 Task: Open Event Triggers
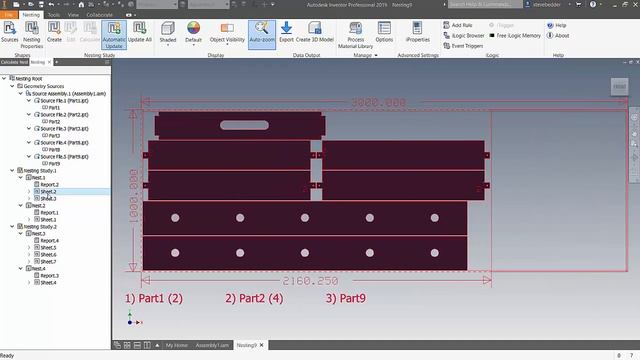tap(463, 46)
